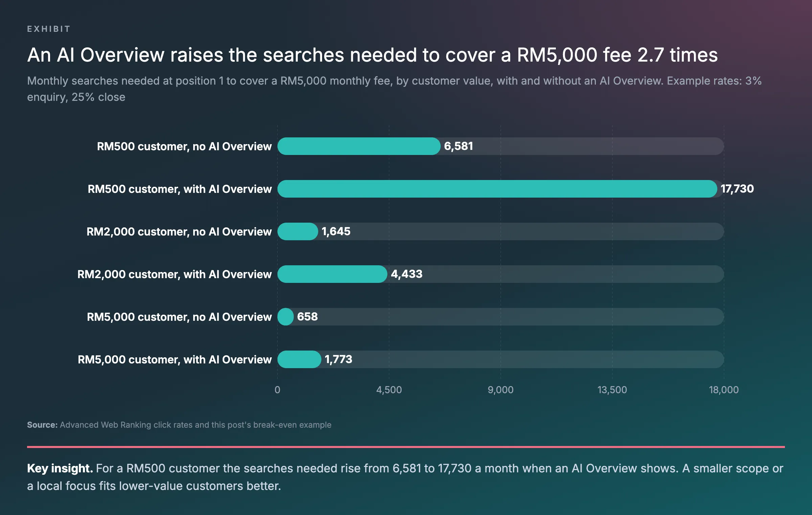Click the subtitle starting 'Monthly searches needed'

point(394,89)
